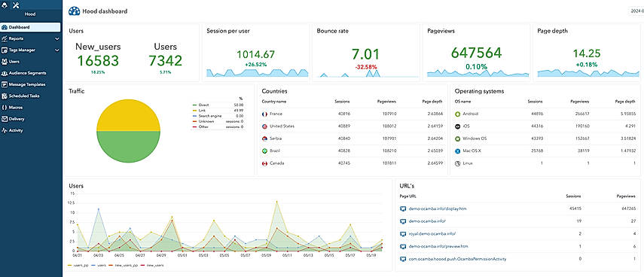Expand the Reports menu chevron

(x=57, y=38)
